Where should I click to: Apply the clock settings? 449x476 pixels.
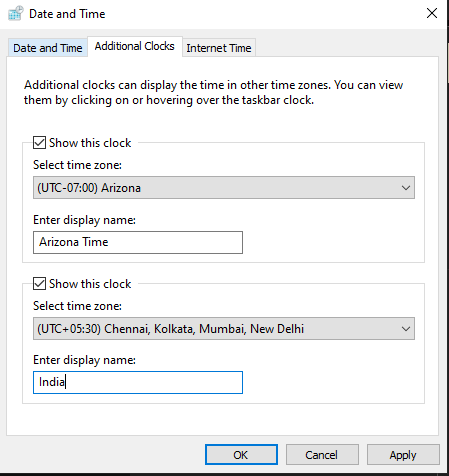(x=403, y=455)
